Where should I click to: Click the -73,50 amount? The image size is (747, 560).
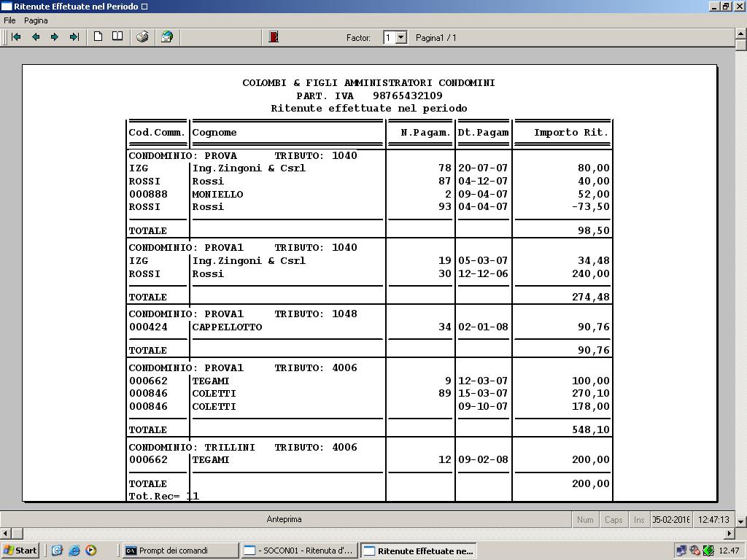590,206
